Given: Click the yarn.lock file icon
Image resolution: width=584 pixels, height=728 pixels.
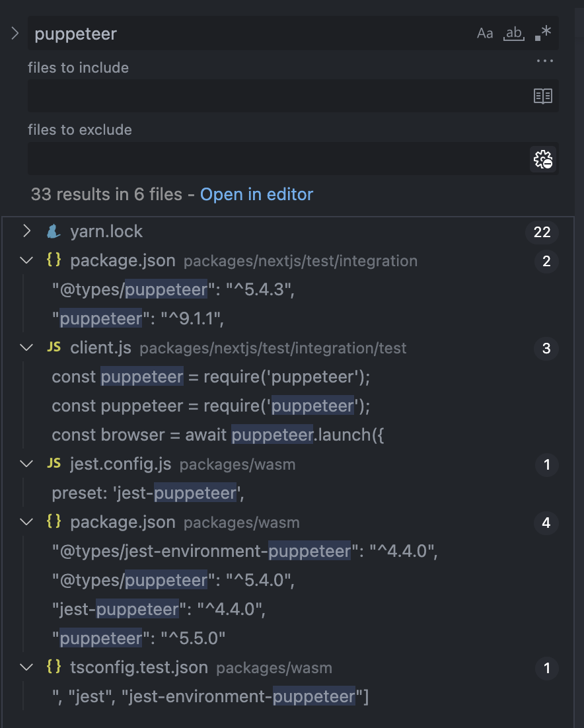Looking at the screenshot, I should point(54,231).
